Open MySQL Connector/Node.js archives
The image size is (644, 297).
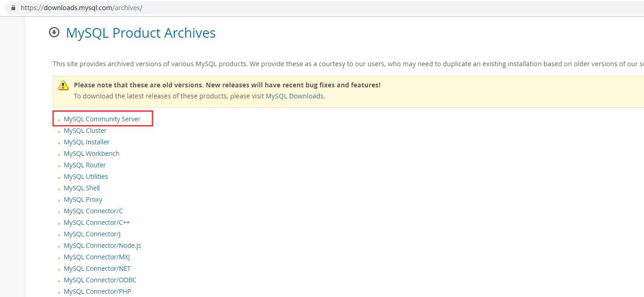[103, 246]
